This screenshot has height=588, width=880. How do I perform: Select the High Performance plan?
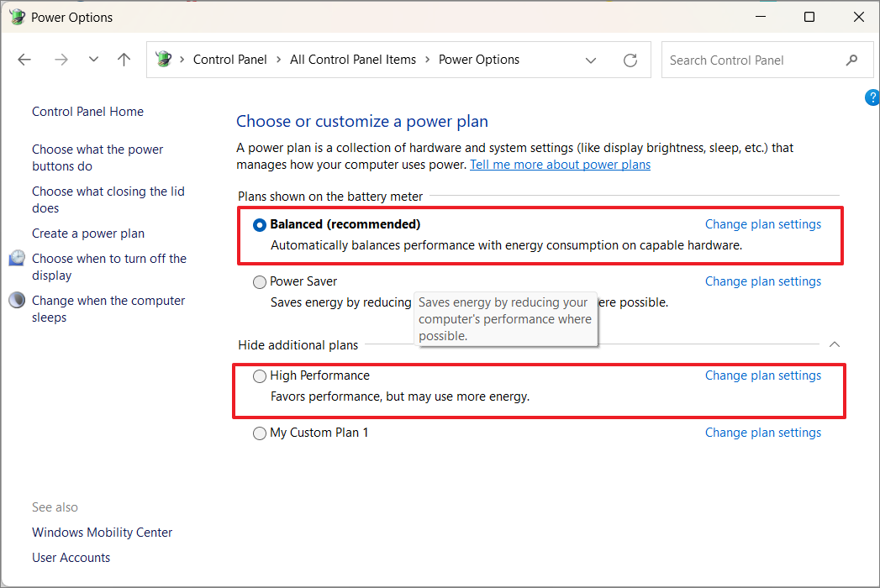point(260,375)
